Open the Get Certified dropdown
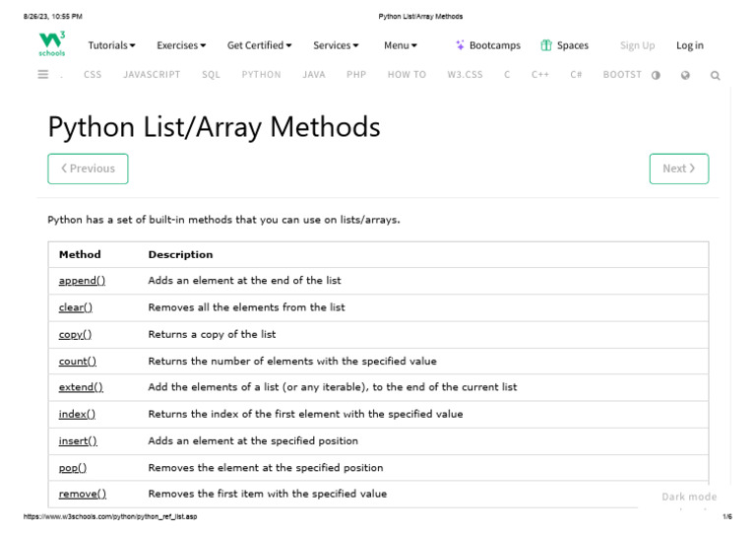 (x=259, y=45)
